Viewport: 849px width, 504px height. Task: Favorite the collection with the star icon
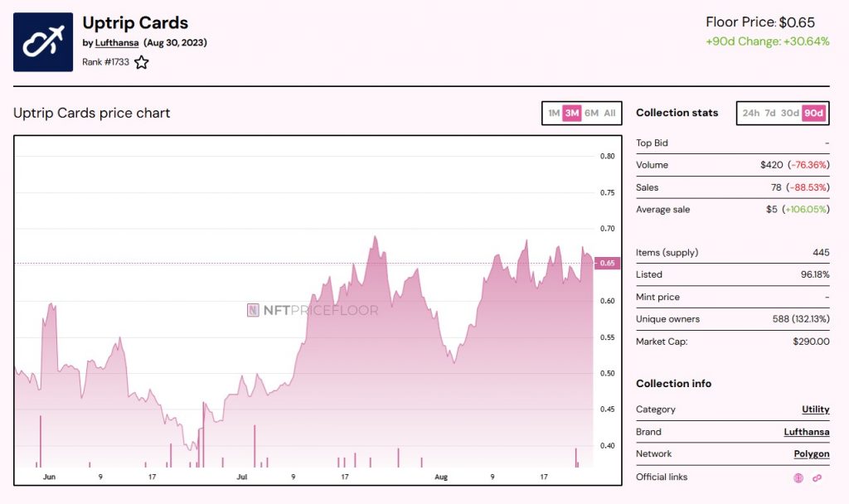142,62
